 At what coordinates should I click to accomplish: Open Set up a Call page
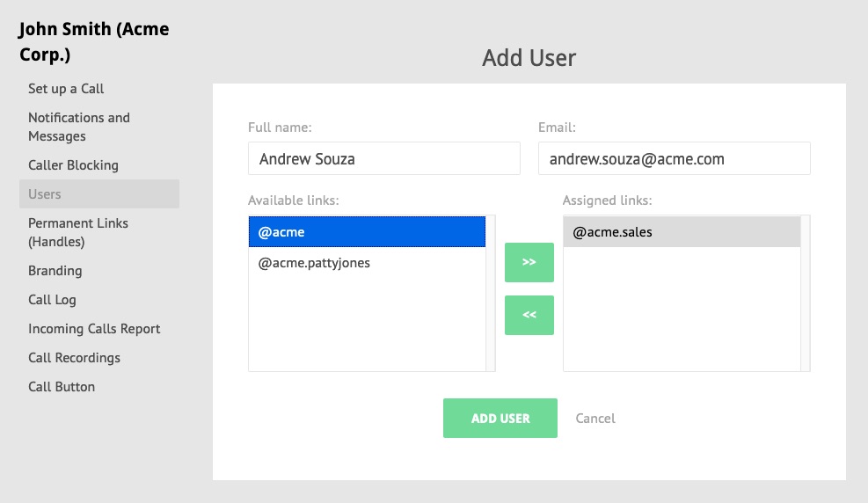pyautogui.click(x=66, y=89)
